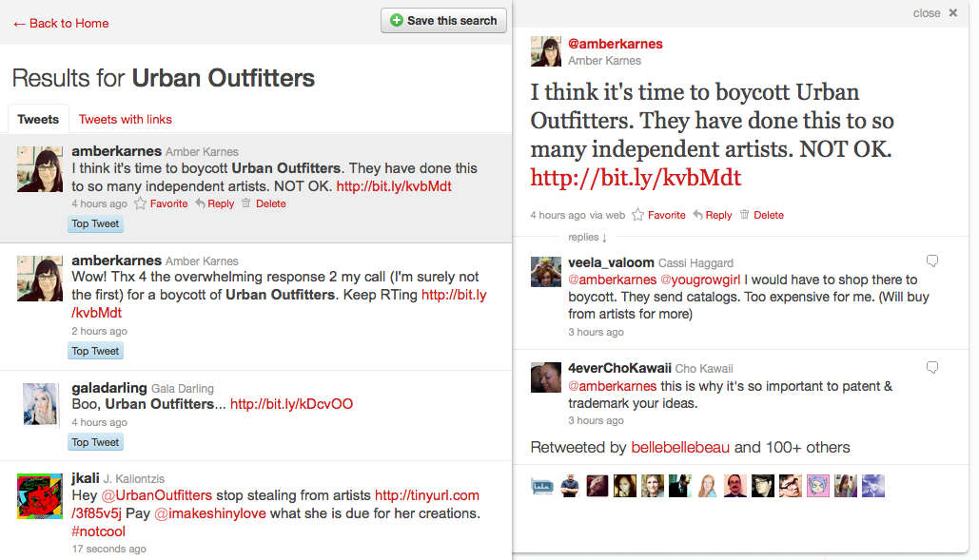Click the speech bubble icon on 4everChoKawaii's reply
Screen dimensions: 979x560
click(x=932, y=367)
